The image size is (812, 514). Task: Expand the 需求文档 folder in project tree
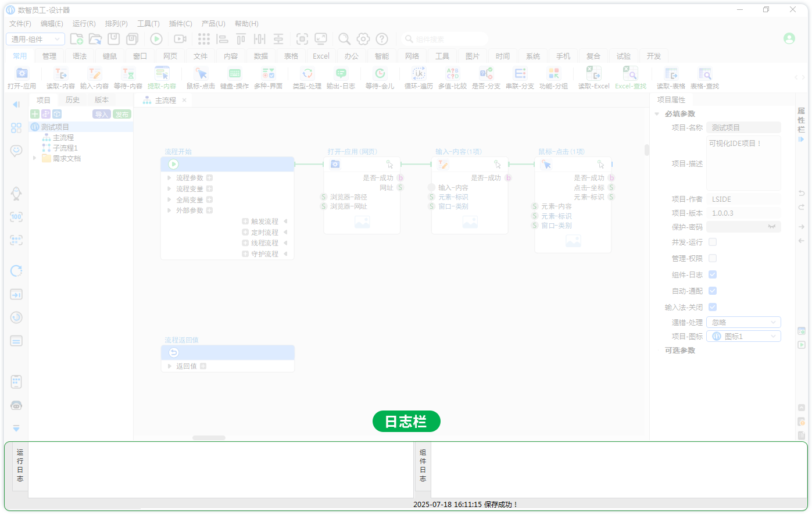point(35,158)
